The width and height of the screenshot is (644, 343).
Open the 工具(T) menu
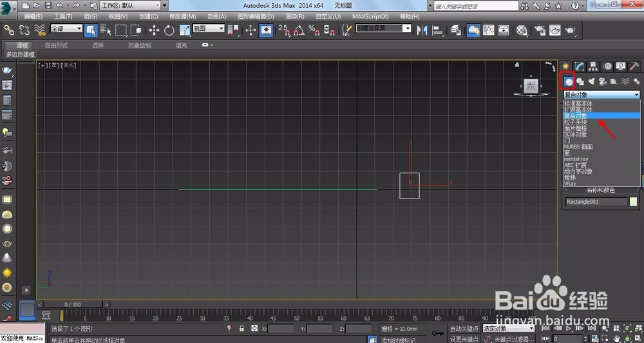(x=63, y=17)
